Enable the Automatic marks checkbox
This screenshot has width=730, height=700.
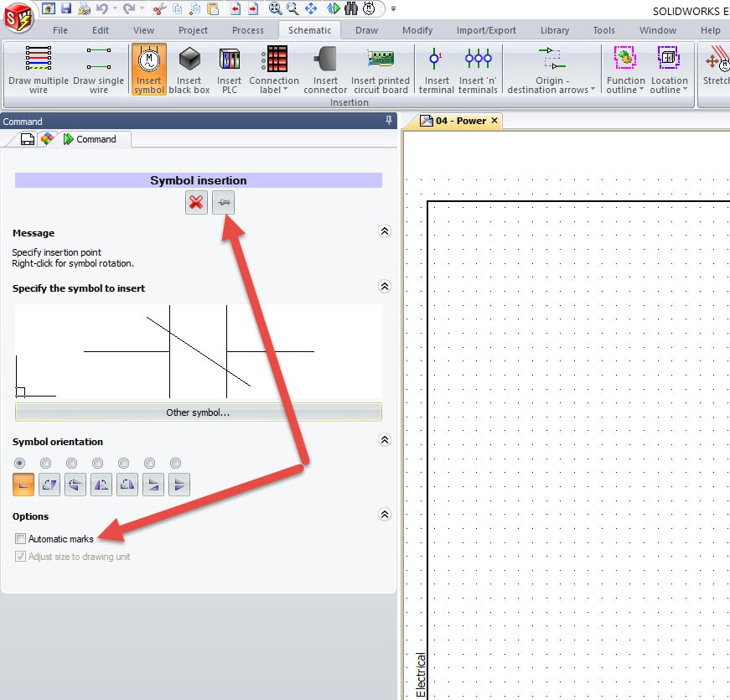pyautogui.click(x=20, y=539)
